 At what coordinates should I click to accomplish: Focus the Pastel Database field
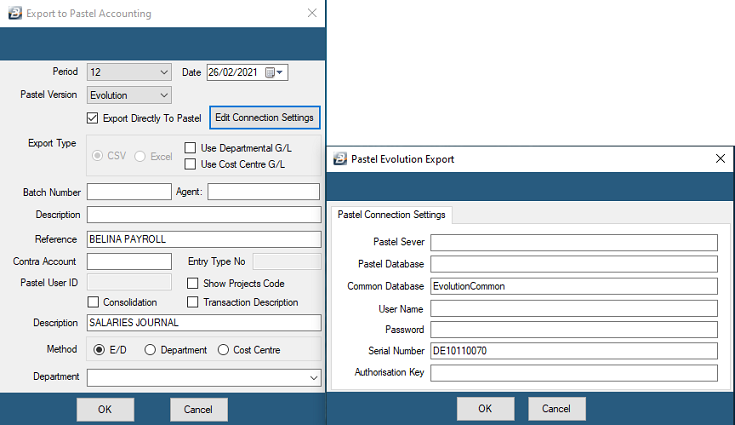tap(574, 264)
